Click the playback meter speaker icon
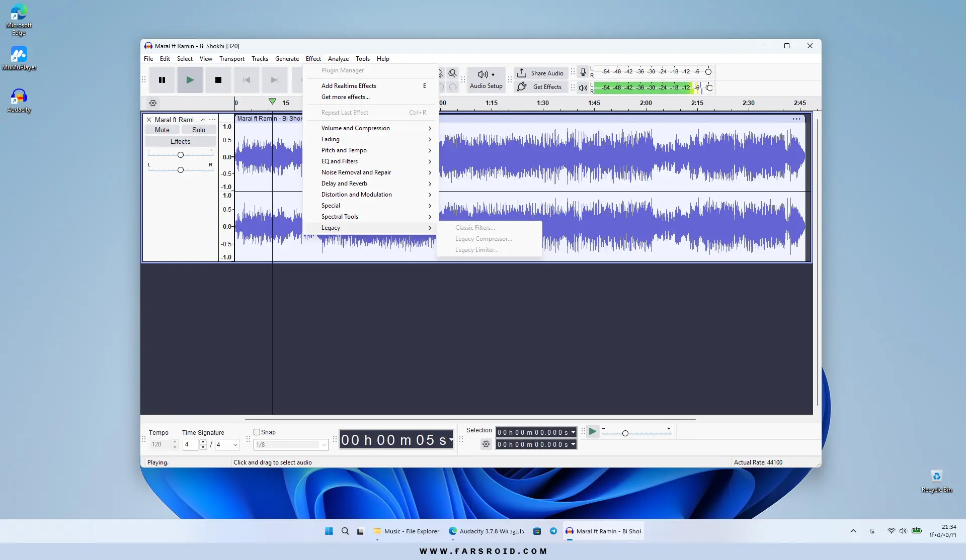This screenshot has height=560, width=966. 583,87
